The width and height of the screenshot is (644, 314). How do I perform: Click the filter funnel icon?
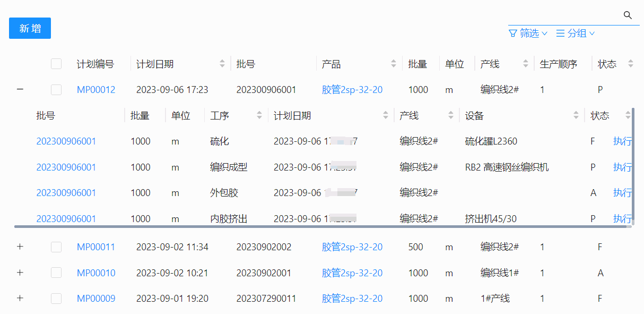tap(512, 33)
